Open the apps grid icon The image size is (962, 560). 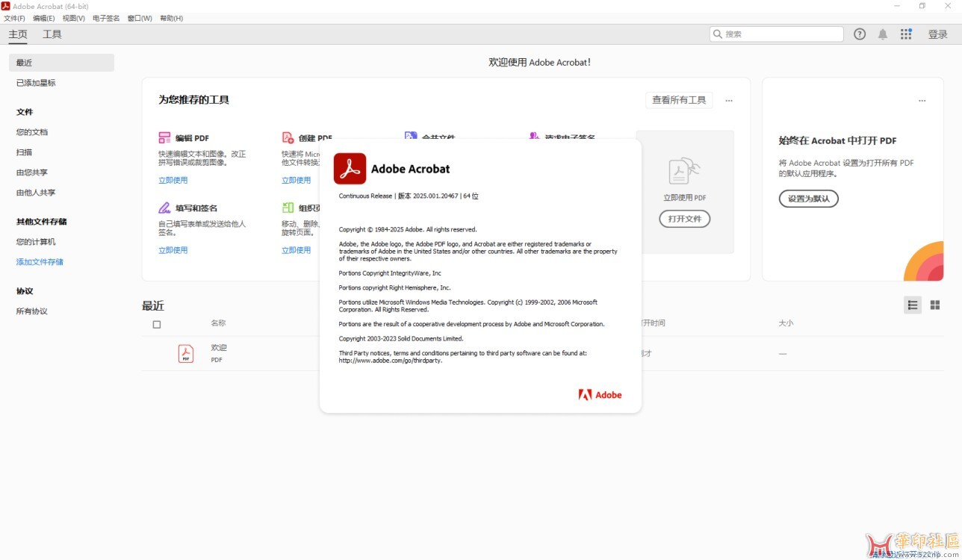click(906, 34)
